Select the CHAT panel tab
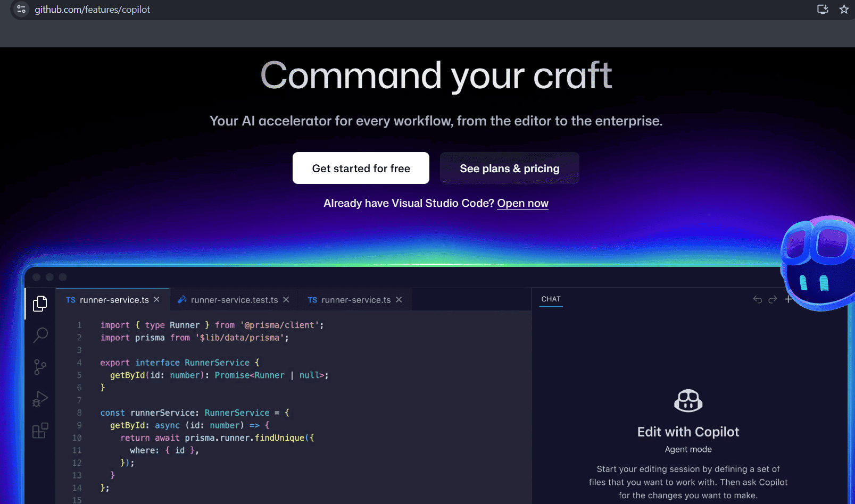The width and height of the screenshot is (855, 504). click(x=551, y=299)
